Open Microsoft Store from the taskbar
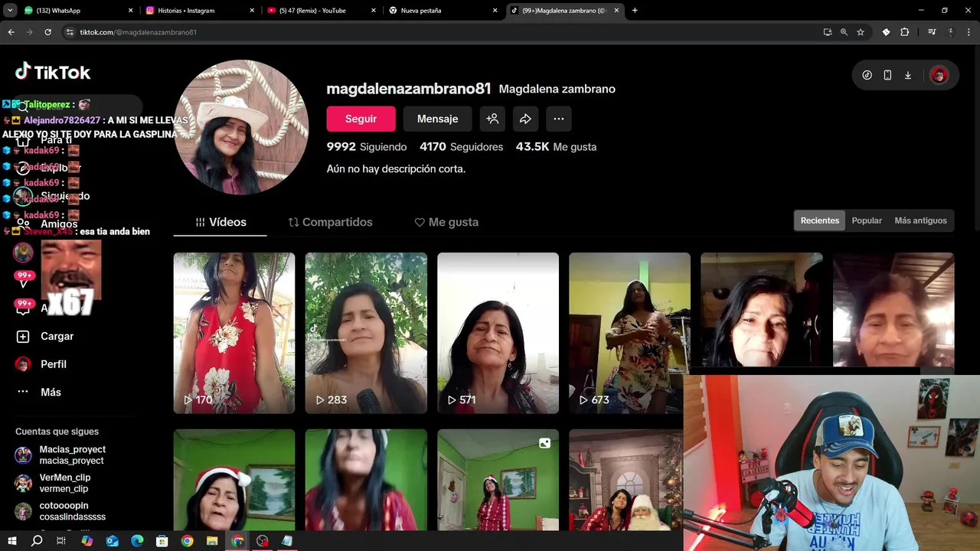Viewport: 980px width, 551px height. pos(162,541)
